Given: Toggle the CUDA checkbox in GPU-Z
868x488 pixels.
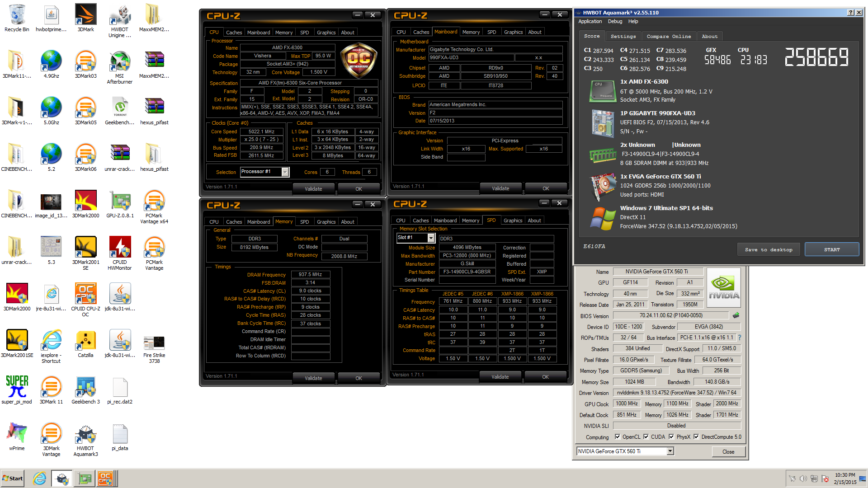Looking at the screenshot, I should click(x=646, y=437).
